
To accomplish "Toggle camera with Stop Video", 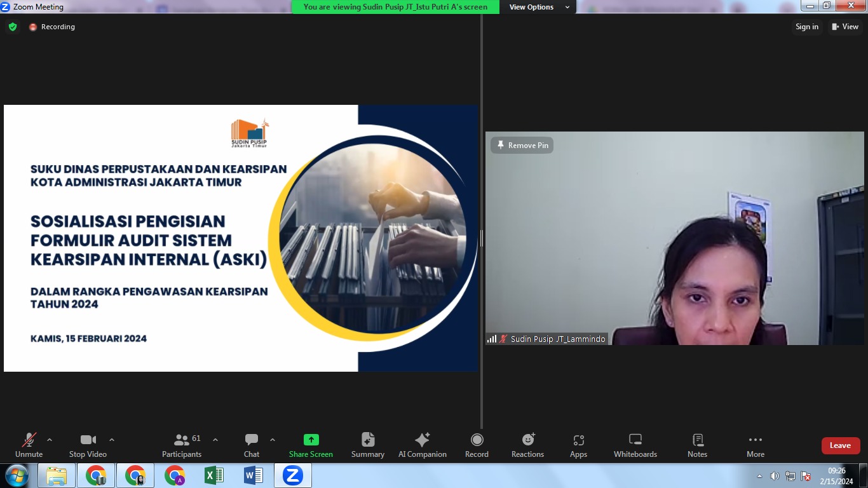I will [88, 445].
